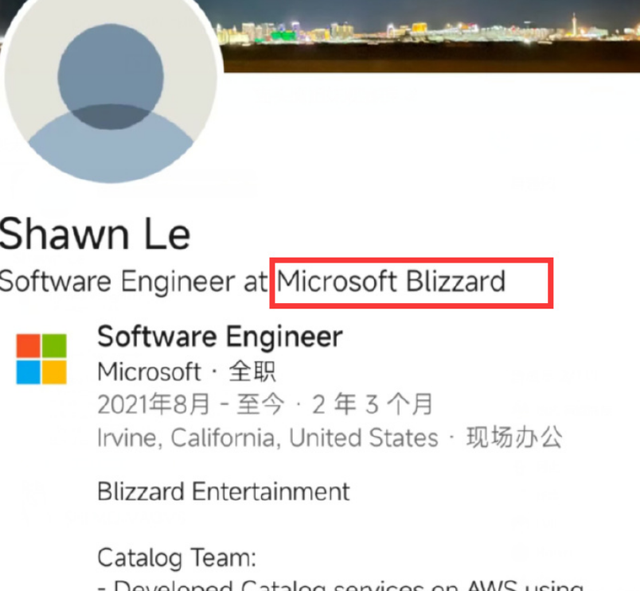Click the Blizzard Entertainment description line
The image size is (640, 591).
pos(223,491)
